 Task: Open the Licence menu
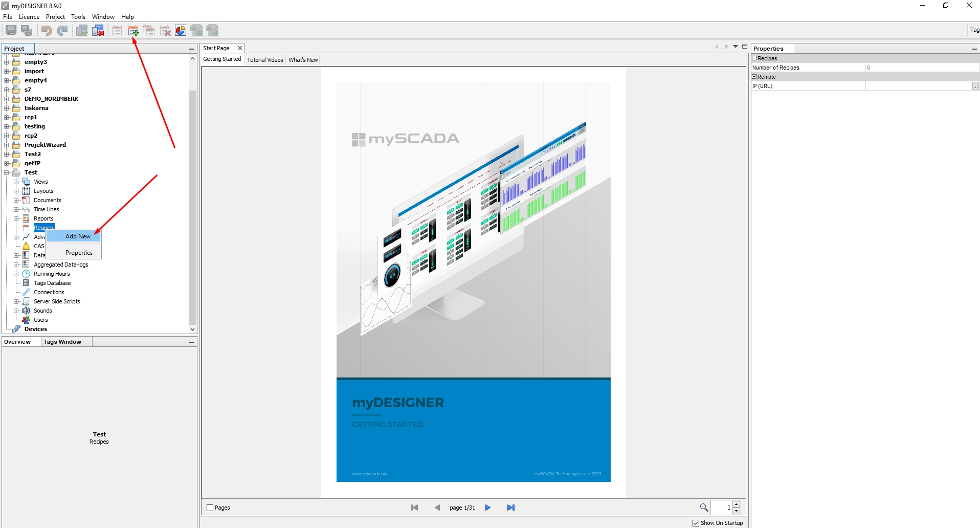(x=29, y=16)
